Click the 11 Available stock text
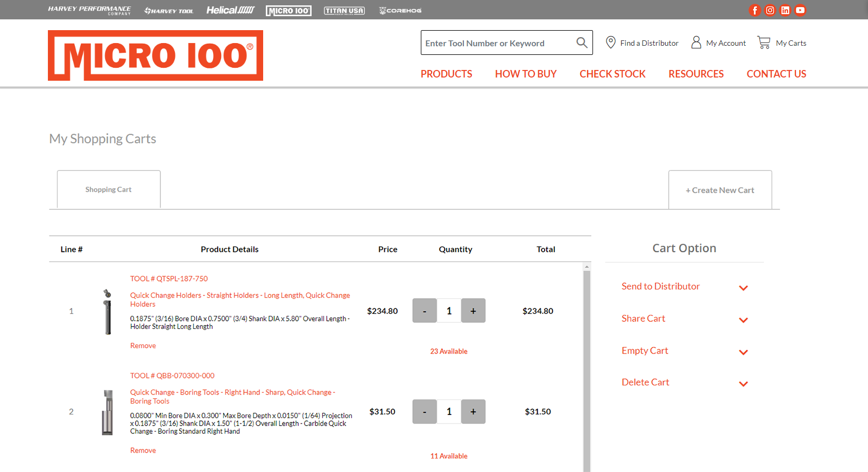Image resolution: width=868 pixels, height=472 pixels. pos(449,456)
